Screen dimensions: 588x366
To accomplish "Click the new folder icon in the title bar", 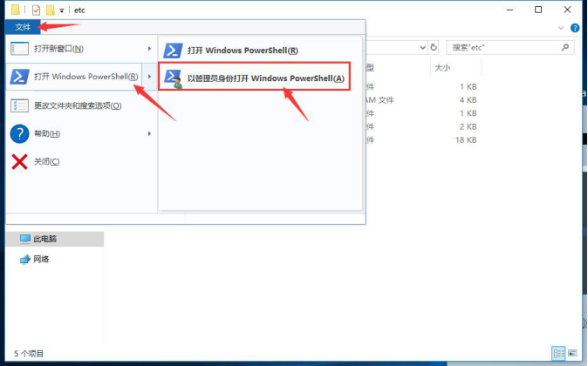I will click(x=51, y=10).
